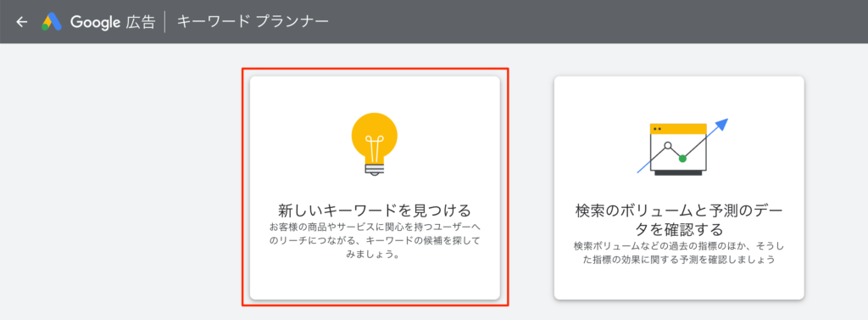
Task: Open the 検索のボリュームと予測のデータを確認する card
Action: [x=679, y=188]
